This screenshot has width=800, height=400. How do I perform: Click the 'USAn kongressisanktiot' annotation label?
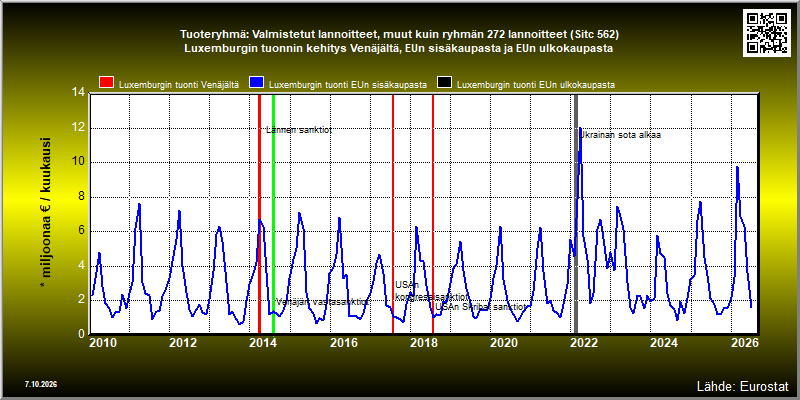432,291
